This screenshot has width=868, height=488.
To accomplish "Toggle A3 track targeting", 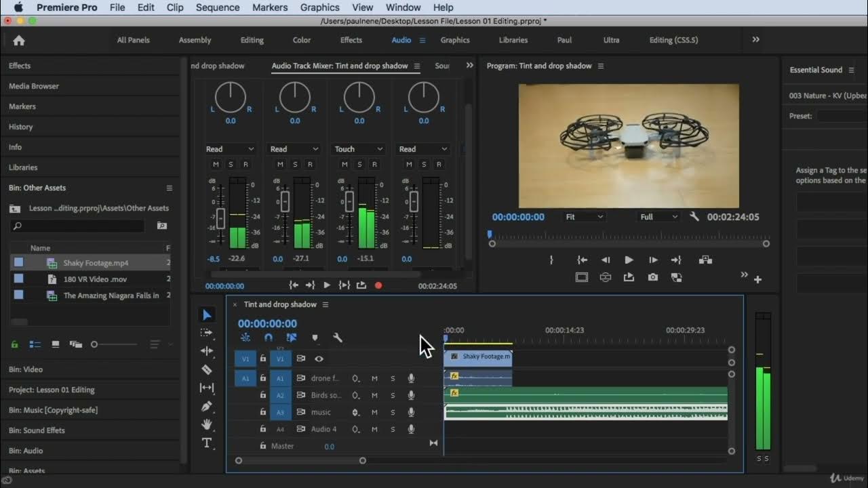I will click(280, 412).
